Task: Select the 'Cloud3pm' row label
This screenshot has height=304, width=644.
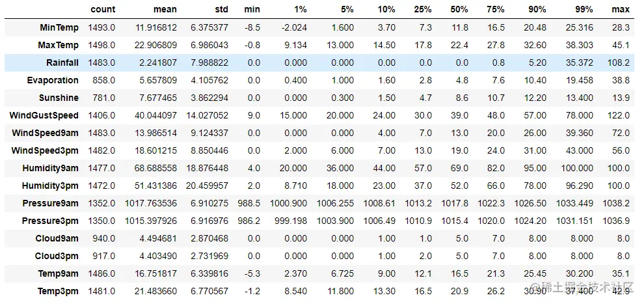Action: (57, 256)
